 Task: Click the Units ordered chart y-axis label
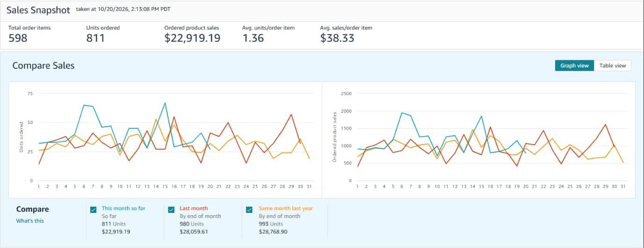(x=21, y=137)
